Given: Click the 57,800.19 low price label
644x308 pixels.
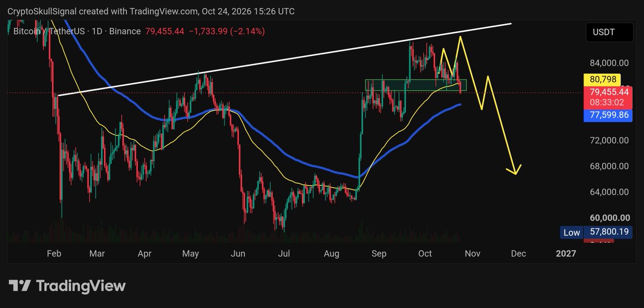Looking at the screenshot, I should [x=608, y=232].
